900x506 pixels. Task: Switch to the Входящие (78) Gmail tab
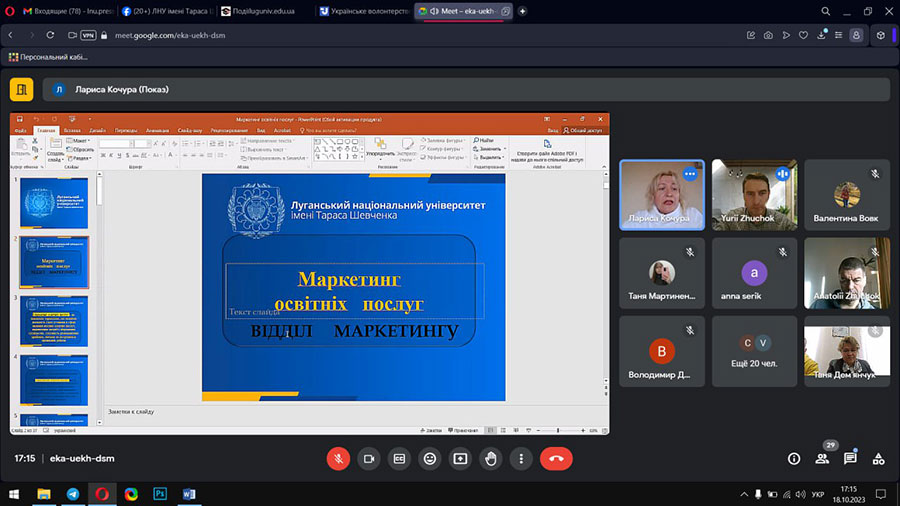(58, 11)
